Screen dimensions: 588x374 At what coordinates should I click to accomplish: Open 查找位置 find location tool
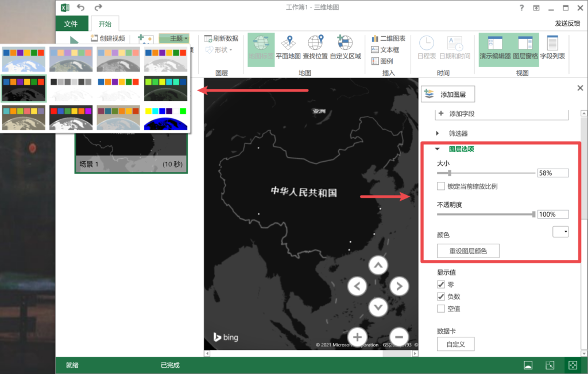(315, 48)
